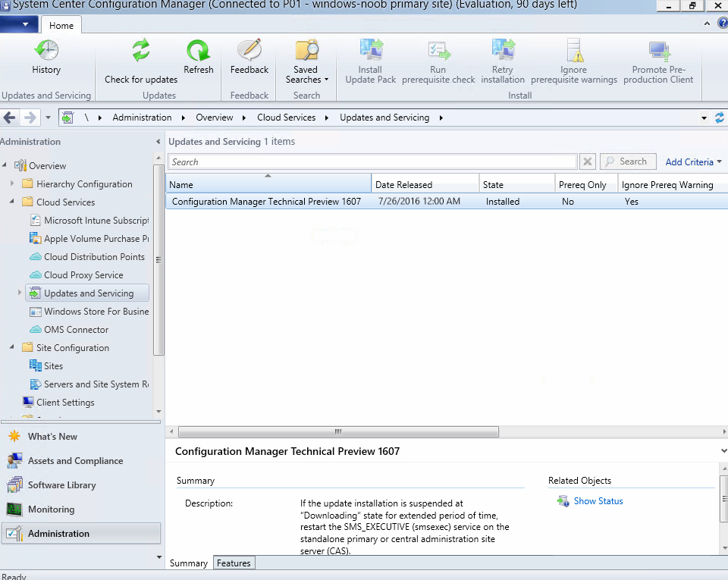Open the Monitoring workspace
This screenshot has width=728, height=580.
point(81,509)
